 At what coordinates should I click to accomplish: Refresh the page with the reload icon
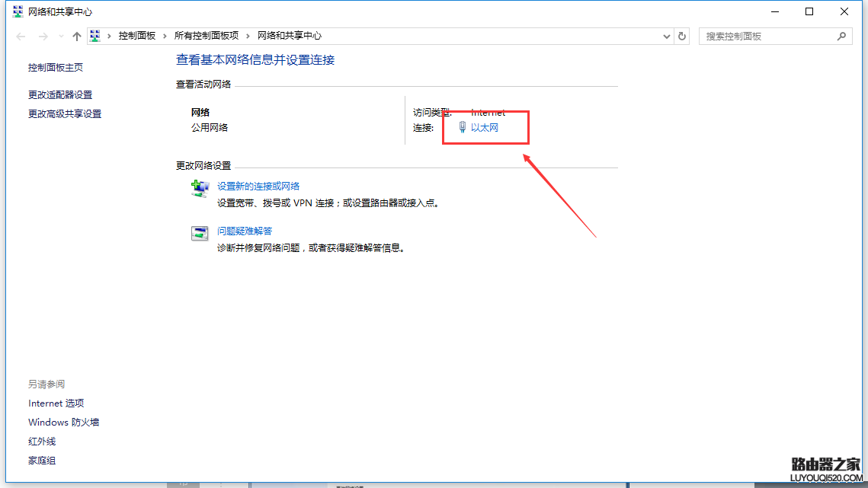coord(682,36)
